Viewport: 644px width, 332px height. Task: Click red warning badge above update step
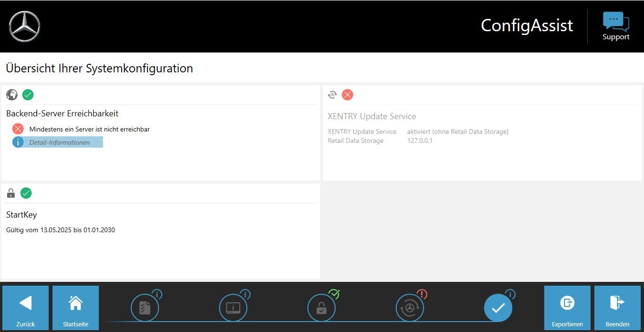[422, 295]
